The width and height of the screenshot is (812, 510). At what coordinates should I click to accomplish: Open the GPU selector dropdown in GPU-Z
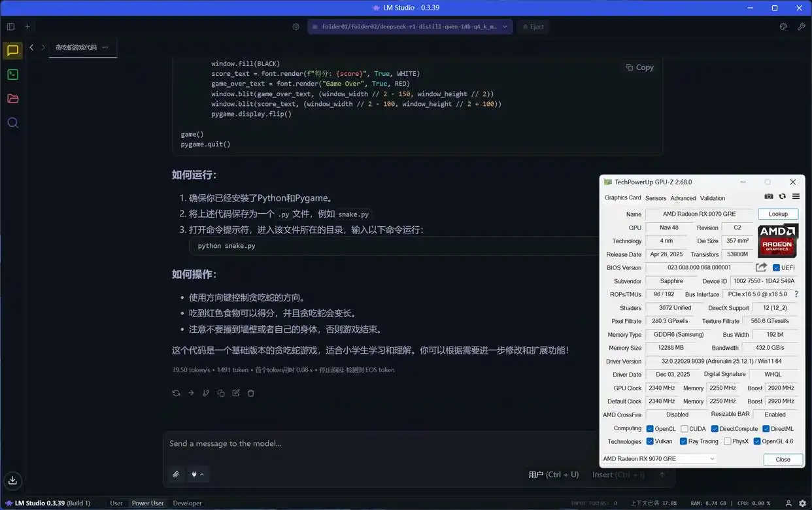(x=712, y=458)
